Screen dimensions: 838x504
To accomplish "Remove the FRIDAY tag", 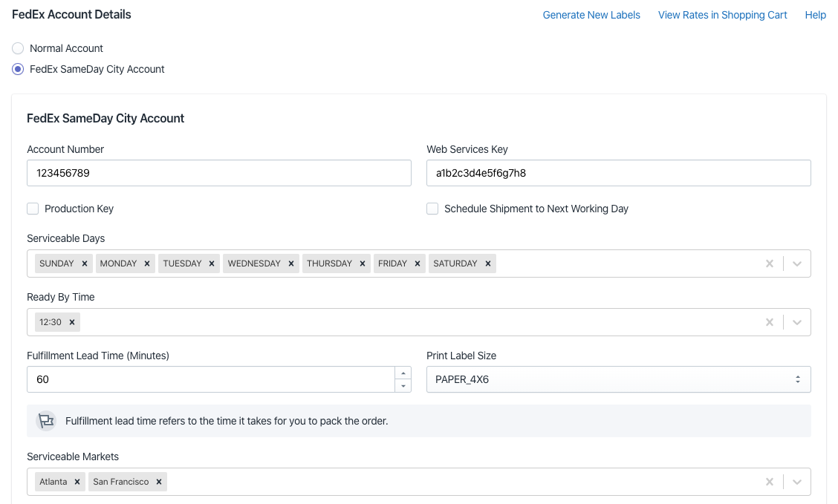I will point(418,264).
